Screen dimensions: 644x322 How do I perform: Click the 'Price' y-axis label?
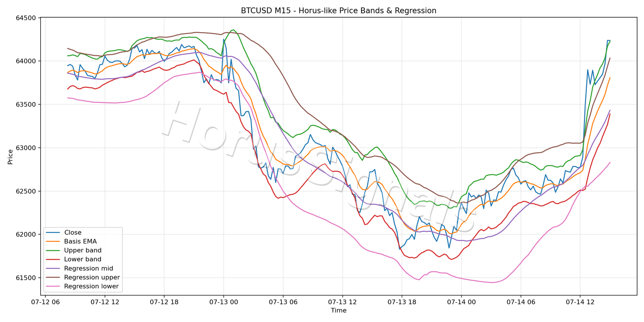coord(10,157)
